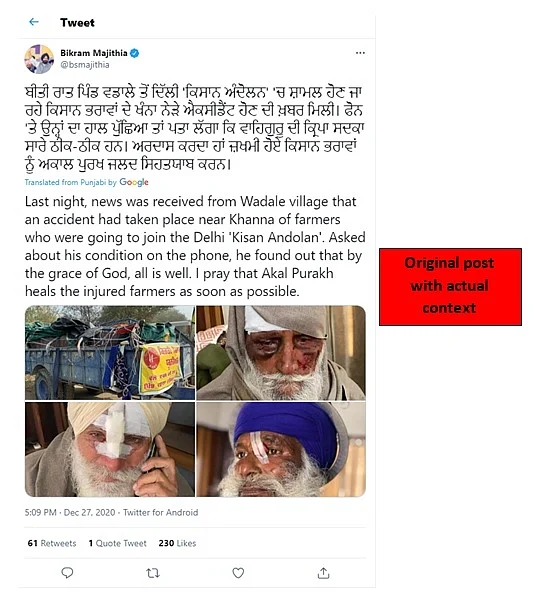Open Bikram Majithia's profile avatar

[39, 59]
